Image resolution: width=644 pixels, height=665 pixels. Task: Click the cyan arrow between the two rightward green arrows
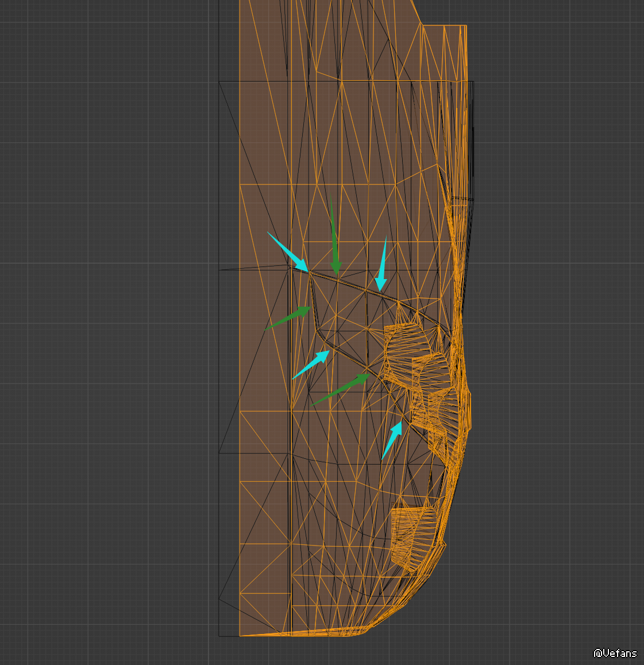coord(311,365)
